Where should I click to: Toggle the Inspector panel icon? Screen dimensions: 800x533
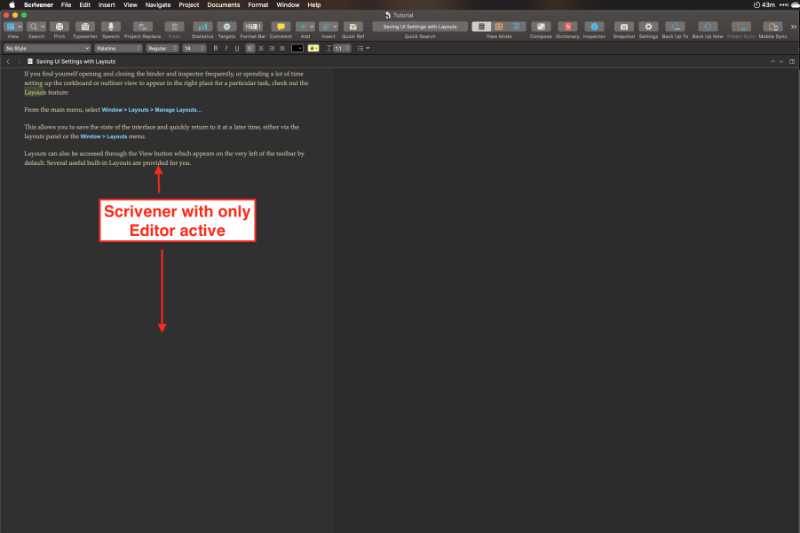594,27
